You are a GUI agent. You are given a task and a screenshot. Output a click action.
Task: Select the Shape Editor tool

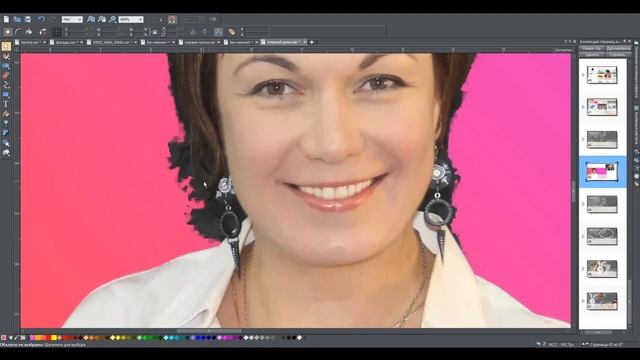[x=6, y=85]
